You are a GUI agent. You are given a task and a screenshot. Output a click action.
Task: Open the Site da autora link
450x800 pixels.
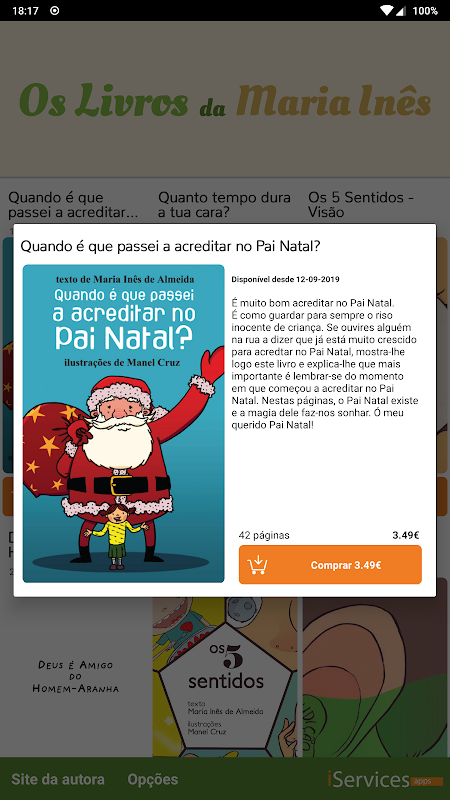[x=58, y=779]
